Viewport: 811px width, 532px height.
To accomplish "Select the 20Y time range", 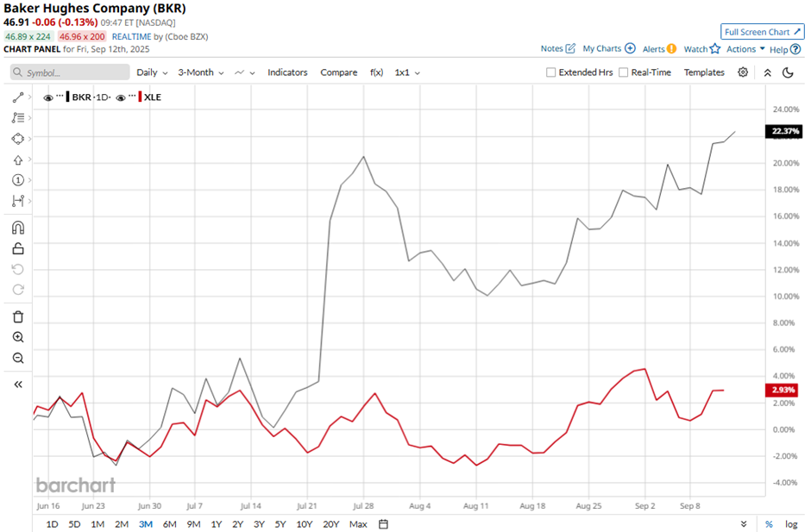I will tap(330, 524).
